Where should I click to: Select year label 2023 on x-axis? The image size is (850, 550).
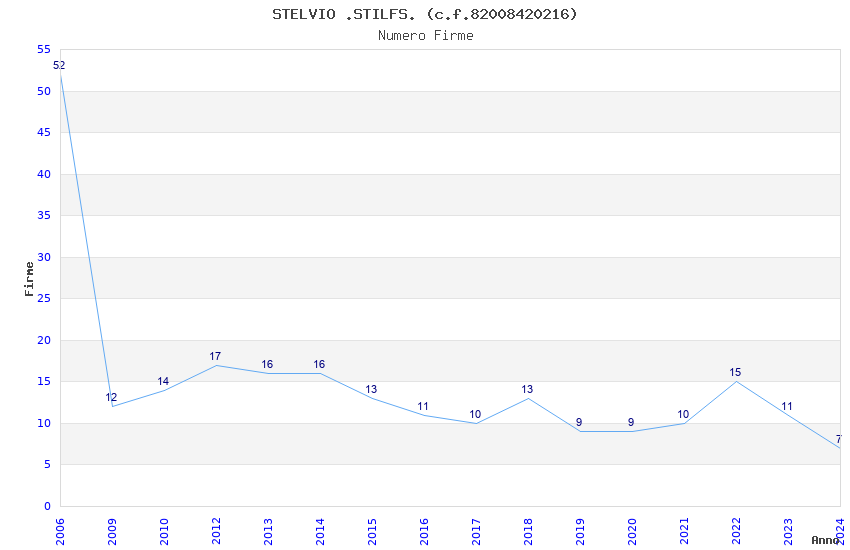tap(788, 532)
